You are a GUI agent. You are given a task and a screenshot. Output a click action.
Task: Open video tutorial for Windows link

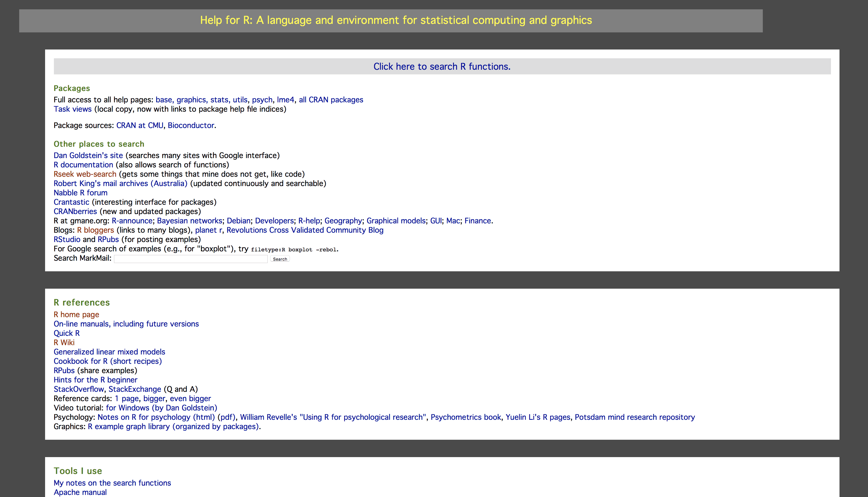tap(161, 408)
